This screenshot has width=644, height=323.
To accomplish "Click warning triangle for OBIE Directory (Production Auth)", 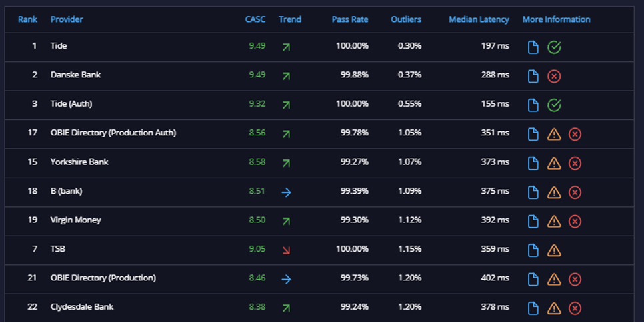I will [554, 134].
